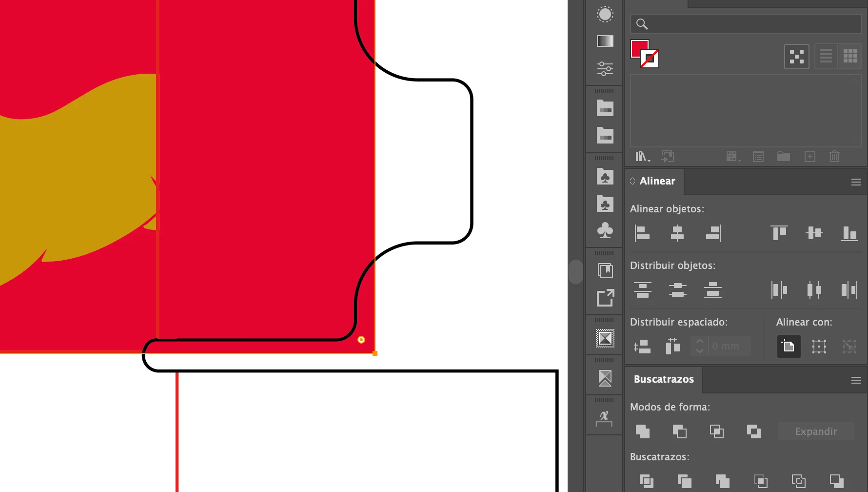Image resolution: width=868 pixels, height=492 pixels.
Task: Select the none stroke swatch
Action: click(x=651, y=59)
